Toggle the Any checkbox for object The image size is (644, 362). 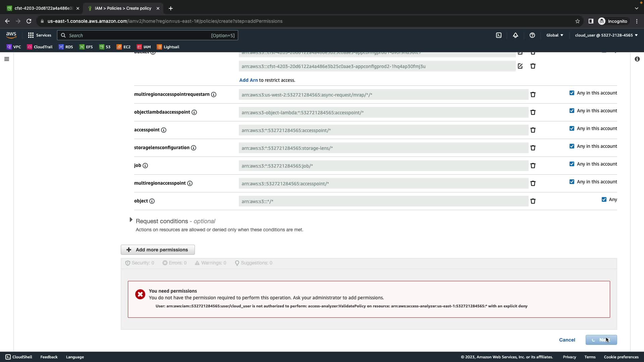[604, 199]
